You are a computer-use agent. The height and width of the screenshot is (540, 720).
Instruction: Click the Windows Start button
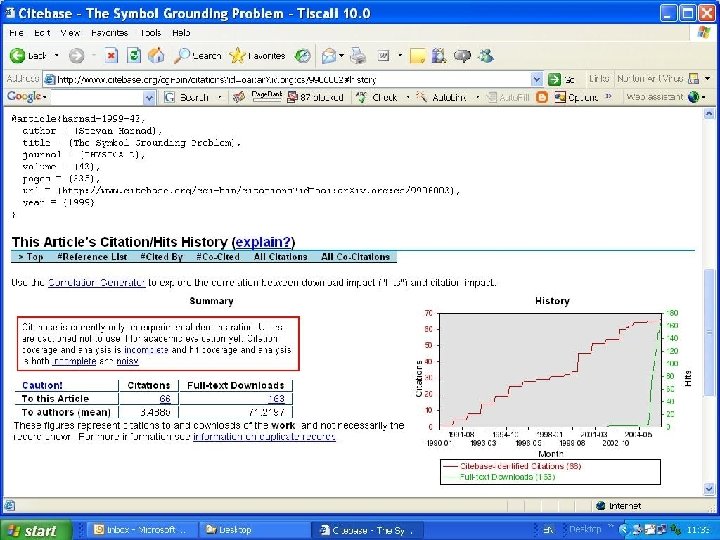pyautogui.click(x=36, y=530)
